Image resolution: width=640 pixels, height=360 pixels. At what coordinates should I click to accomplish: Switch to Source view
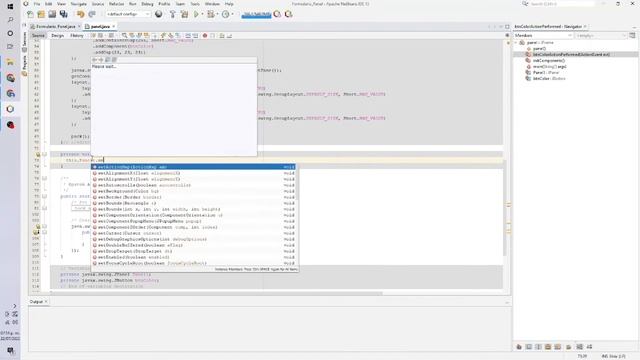pyautogui.click(x=38, y=36)
